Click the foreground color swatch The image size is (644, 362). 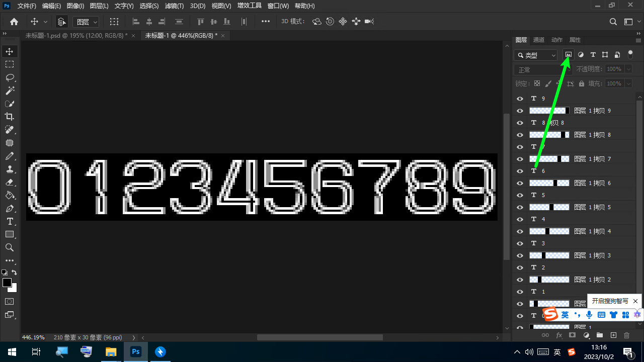[x=7, y=283]
